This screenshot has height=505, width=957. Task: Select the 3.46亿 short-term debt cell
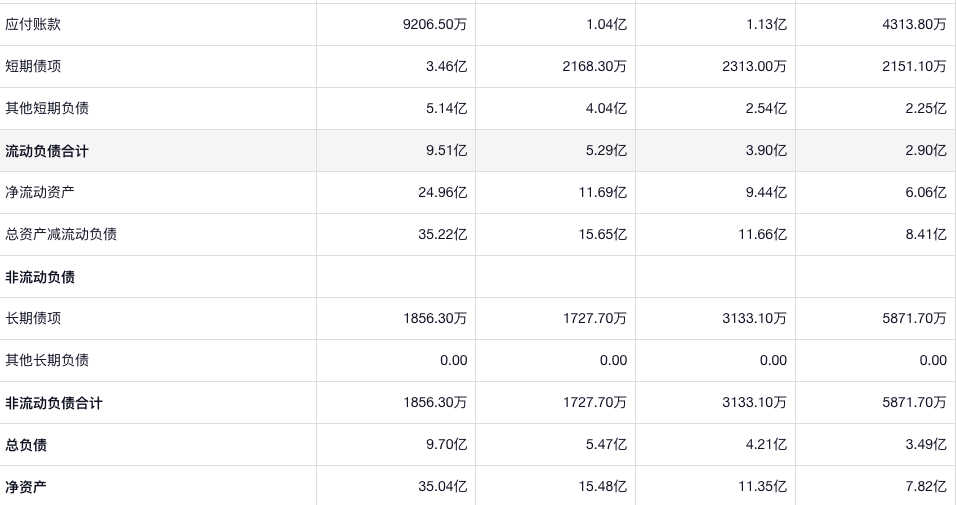pos(446,66)
